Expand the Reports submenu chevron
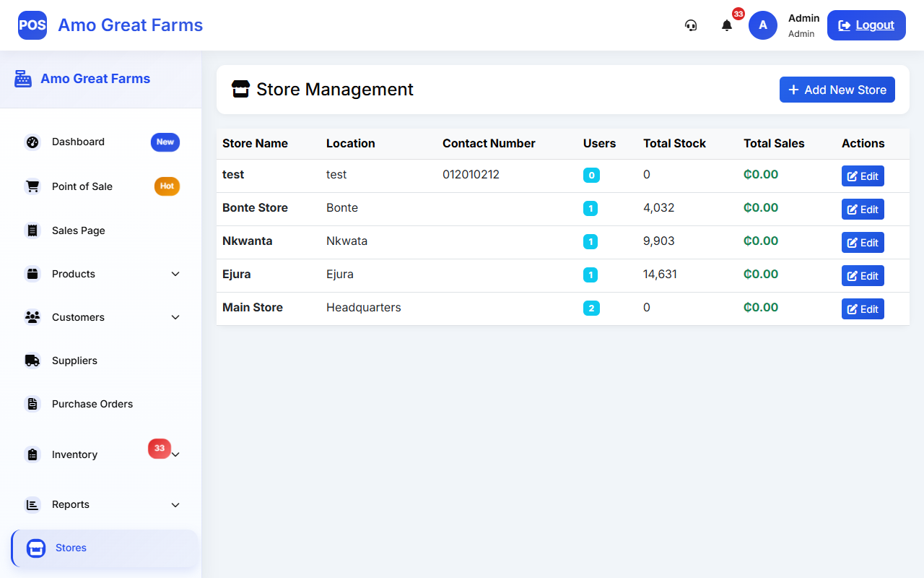Screen dimensions: 924x578 [x=175, y=505]
